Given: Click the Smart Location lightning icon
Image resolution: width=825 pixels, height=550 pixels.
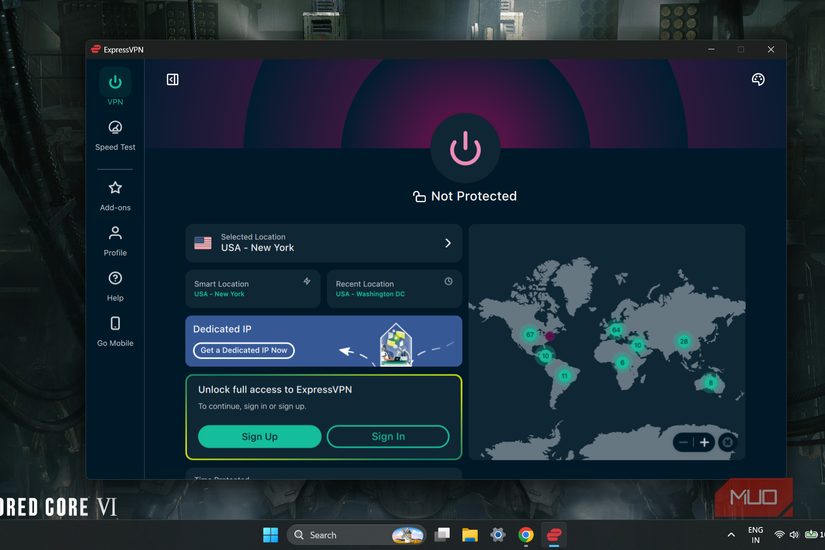Looking at the screenshot, I should pos(307,282).
